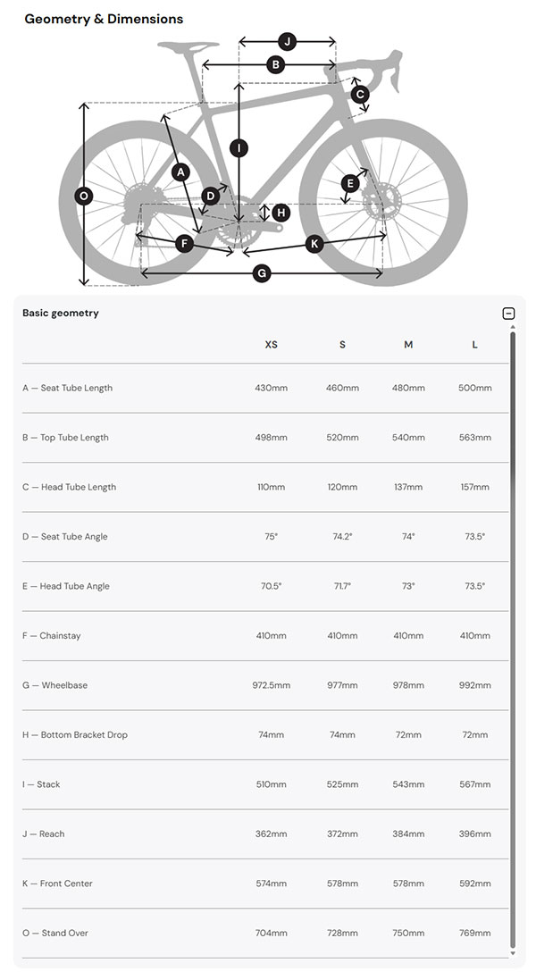Click the I stack marker on diagram
The width and height of the screenshot is (536, 980).
[238, 148]
